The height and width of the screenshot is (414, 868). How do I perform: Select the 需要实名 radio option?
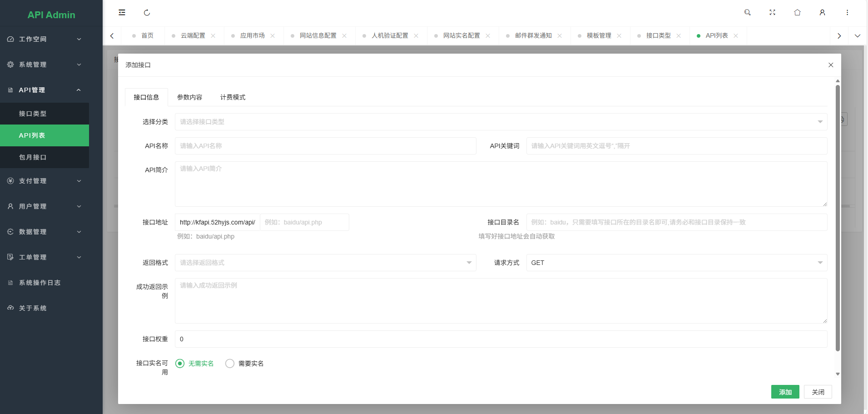point(230,363)
